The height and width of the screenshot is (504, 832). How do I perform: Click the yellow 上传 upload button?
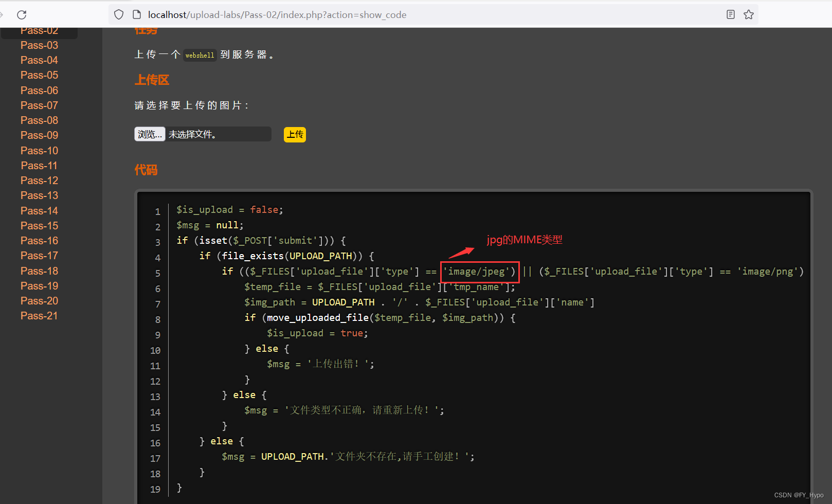(x=295, y=134)
